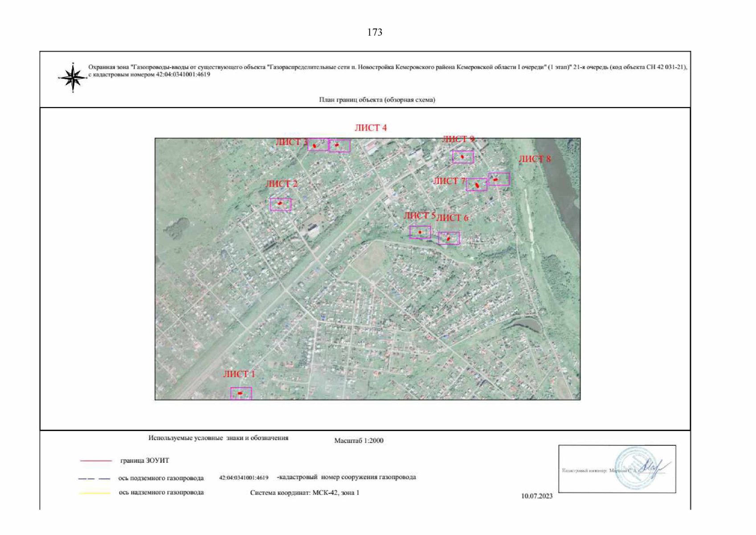This screenshot has width=756, height=535.
Task: Click the date 10.07.2023
Action: (537, 496)
